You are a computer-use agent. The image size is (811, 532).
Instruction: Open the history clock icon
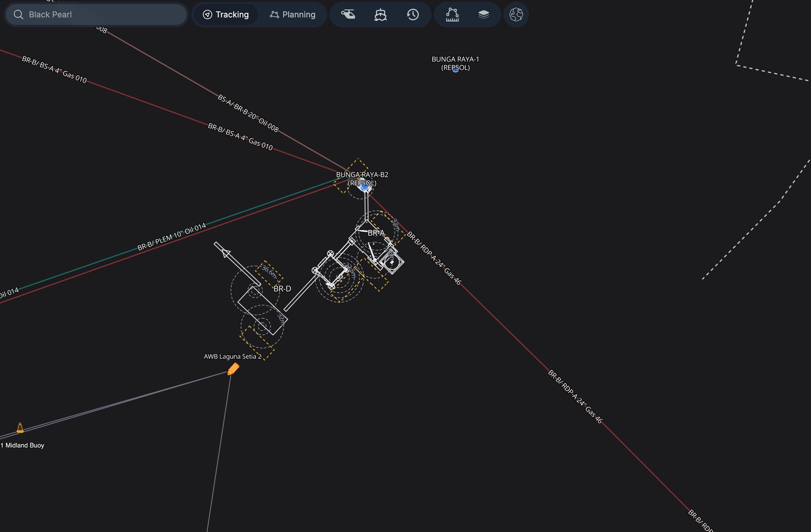(x=413, y=15)
